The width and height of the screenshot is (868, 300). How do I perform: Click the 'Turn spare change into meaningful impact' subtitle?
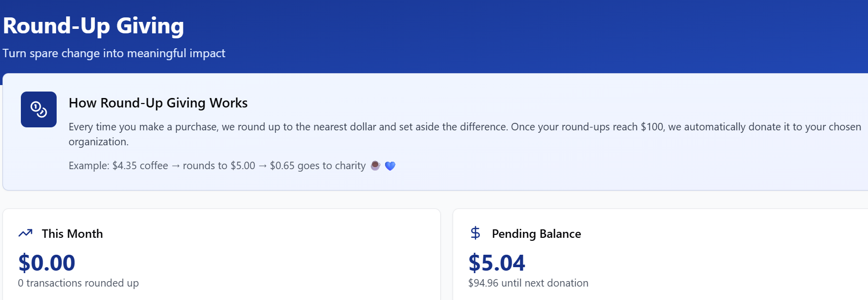coord(114,53)
